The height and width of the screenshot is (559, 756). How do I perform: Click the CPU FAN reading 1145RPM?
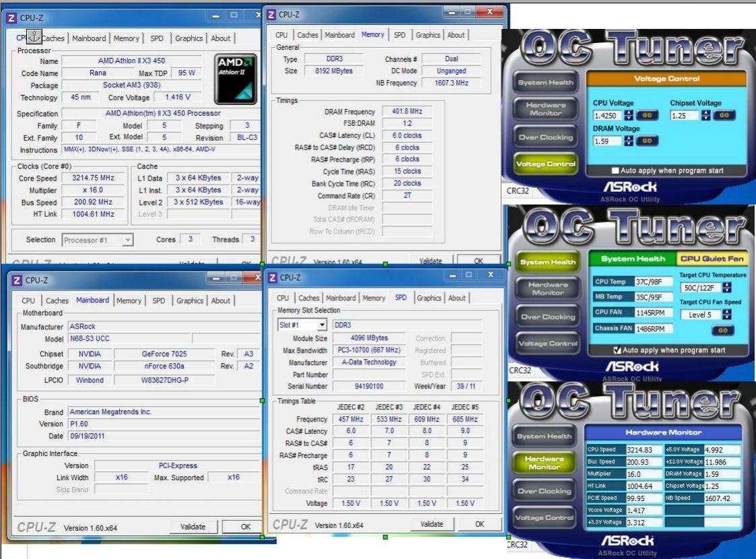pyautogui.click(x=654, y=313)
